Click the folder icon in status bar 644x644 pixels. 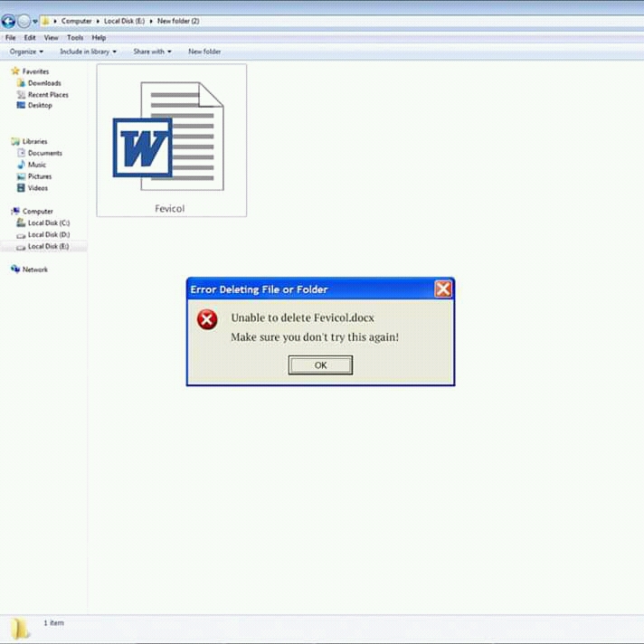pos(19,629)
